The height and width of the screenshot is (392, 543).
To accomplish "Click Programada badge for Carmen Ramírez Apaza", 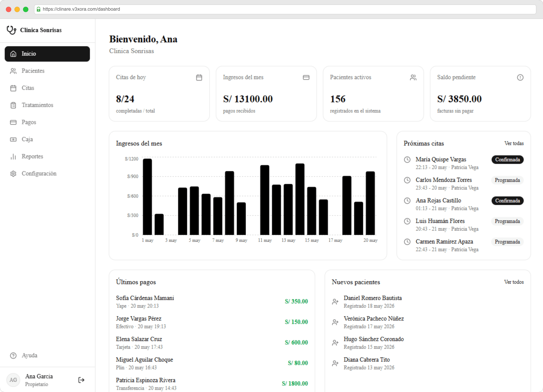I will coord(507,242).
